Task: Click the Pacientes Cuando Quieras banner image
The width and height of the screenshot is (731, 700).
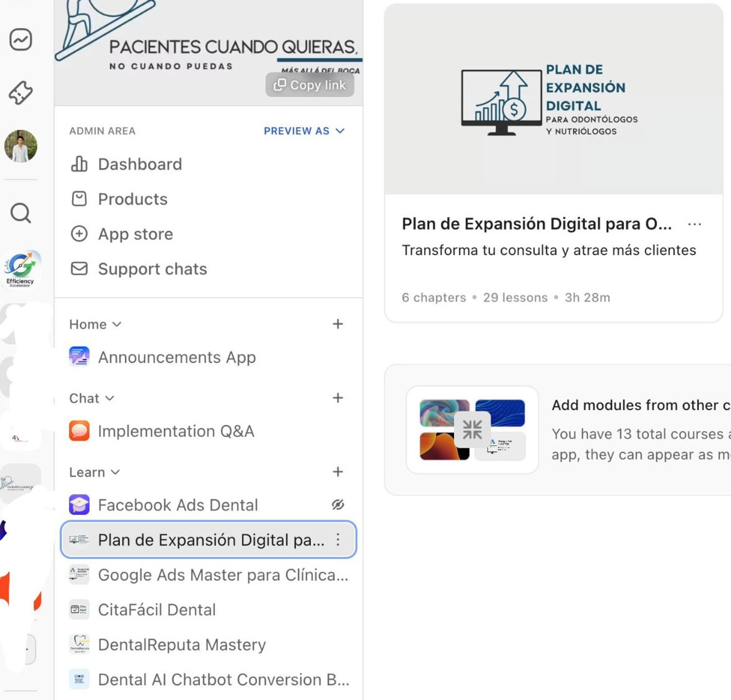Action: click(209, 52)
